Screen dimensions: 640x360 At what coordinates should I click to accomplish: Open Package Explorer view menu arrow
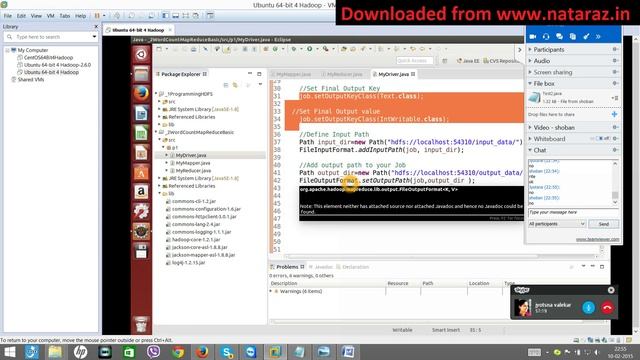[x=260, y=84]
